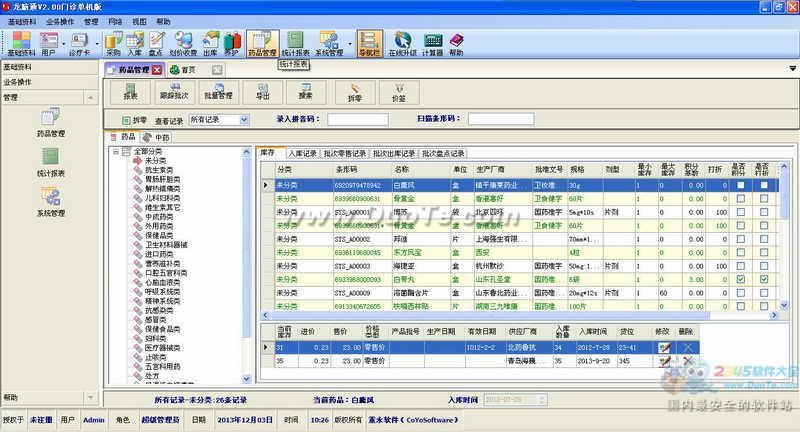Click the 导出 export button
The width and height of the screenshot is (800, 432).
coord(263,92)
